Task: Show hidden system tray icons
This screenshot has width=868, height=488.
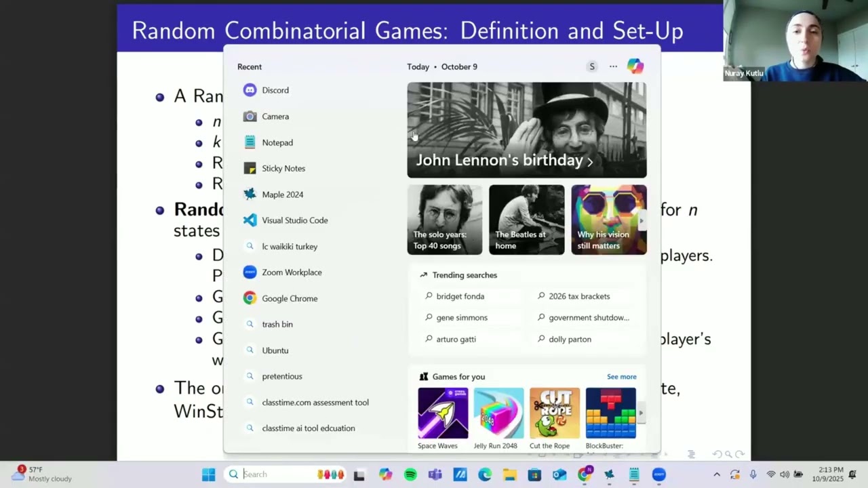Action: click(x=717, y=474)
